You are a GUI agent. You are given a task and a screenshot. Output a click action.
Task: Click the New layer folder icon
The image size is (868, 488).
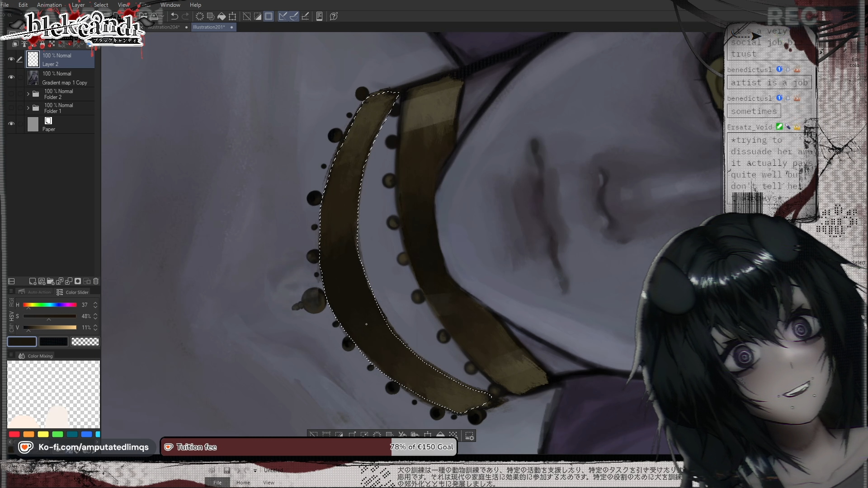(x=50, y=281)
